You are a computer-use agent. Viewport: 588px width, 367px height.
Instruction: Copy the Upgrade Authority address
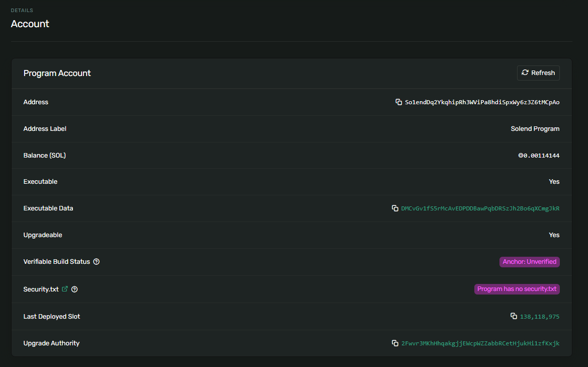[395, 343]
